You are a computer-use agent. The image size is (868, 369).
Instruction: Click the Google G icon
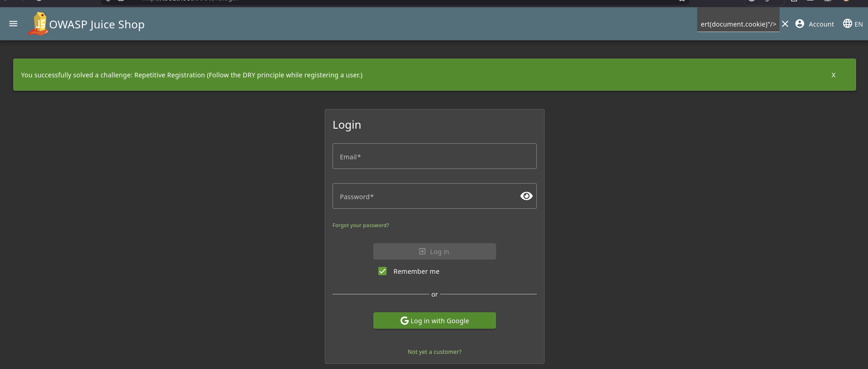coord(404,321)
